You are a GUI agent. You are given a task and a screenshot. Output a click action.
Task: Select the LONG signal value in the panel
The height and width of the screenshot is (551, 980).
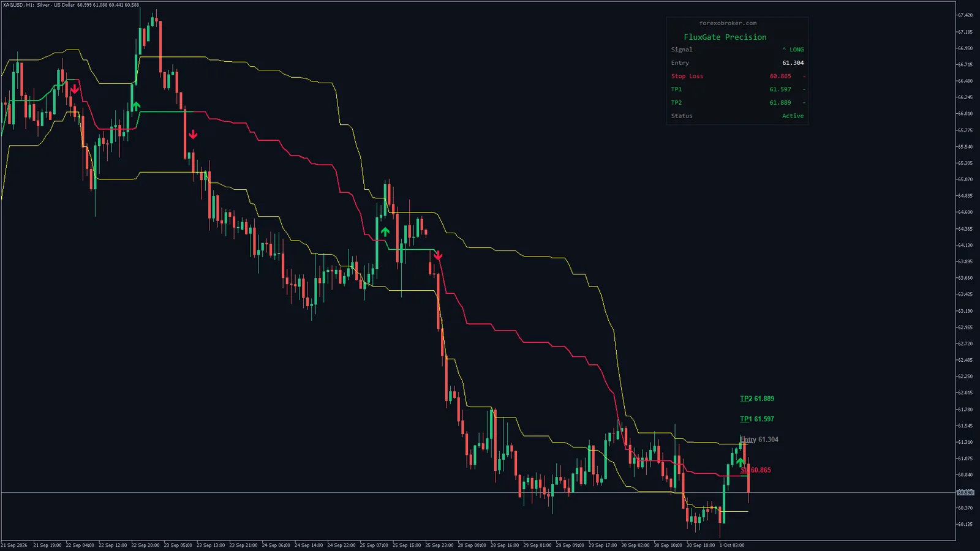click(x=793, y=50)
